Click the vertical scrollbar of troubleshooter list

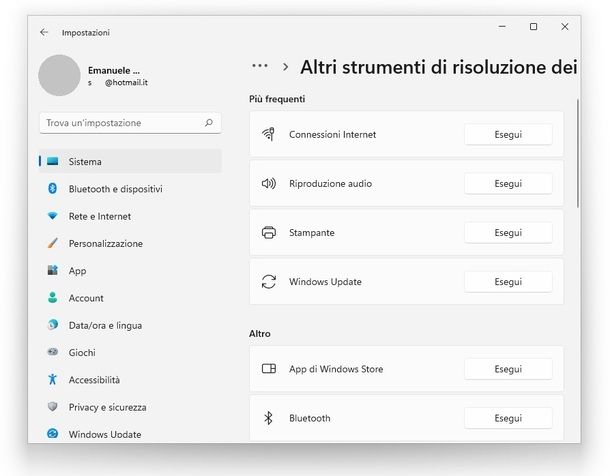click(x=578, y=154)
